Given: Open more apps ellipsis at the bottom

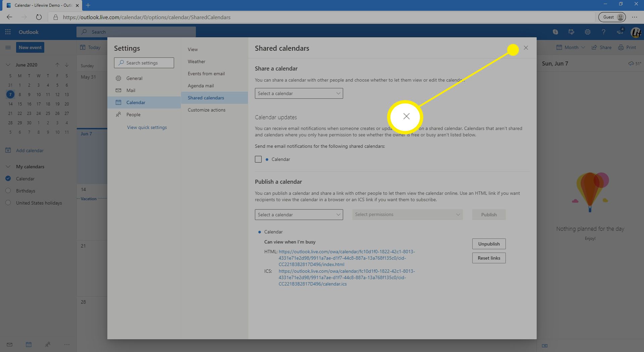Looking at the screenshot, I should (67, 344).
